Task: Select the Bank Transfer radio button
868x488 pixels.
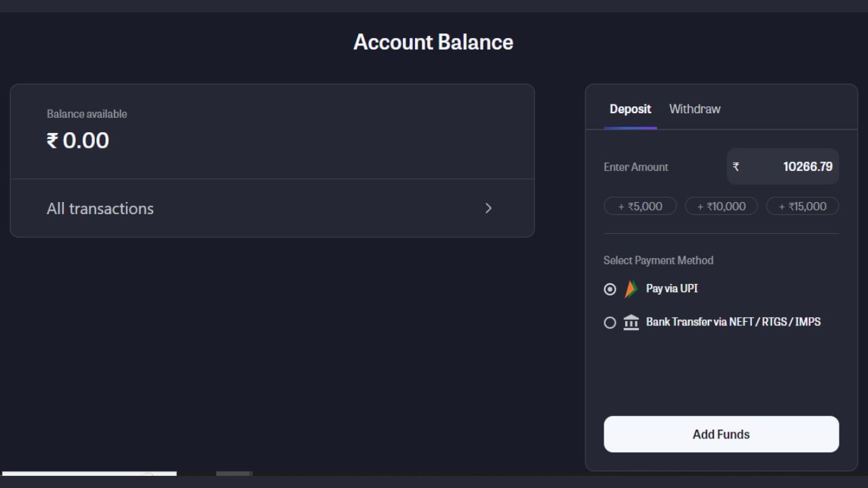Action: pyautogui.click(x=610, y=323)
